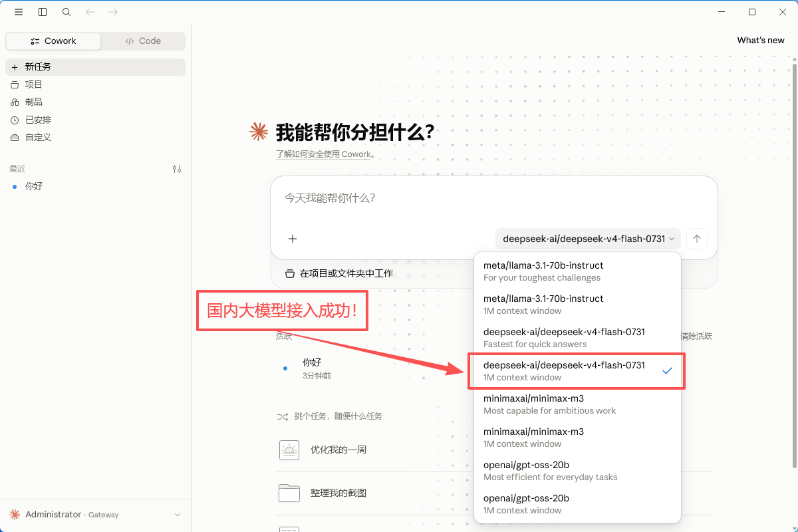Open 已安排 in the sidebar
The height and width of the screenshot is (532, 798).
[x=96, y=120]
